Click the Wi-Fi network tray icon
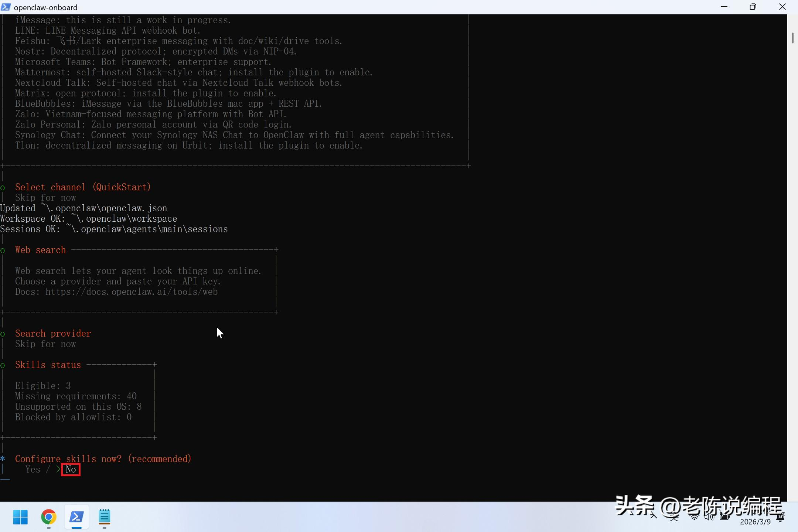 point(694,517)
